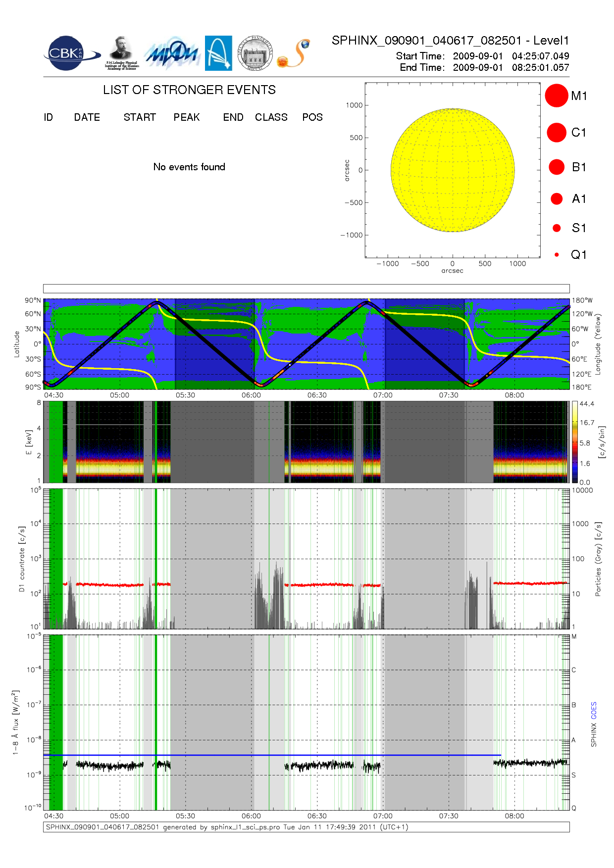This screenshot has height=868, width=614.
Task: Click the M1 red circle legend marker
Action: (557, 96)
